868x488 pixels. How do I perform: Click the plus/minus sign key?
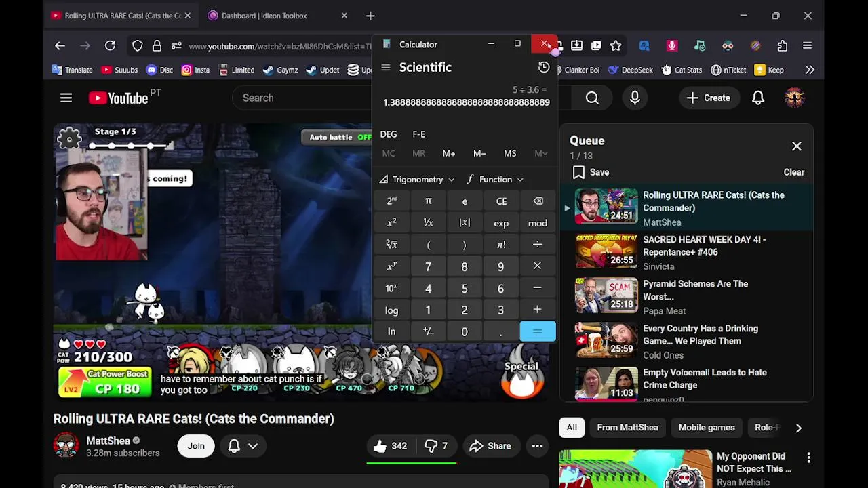428,331
